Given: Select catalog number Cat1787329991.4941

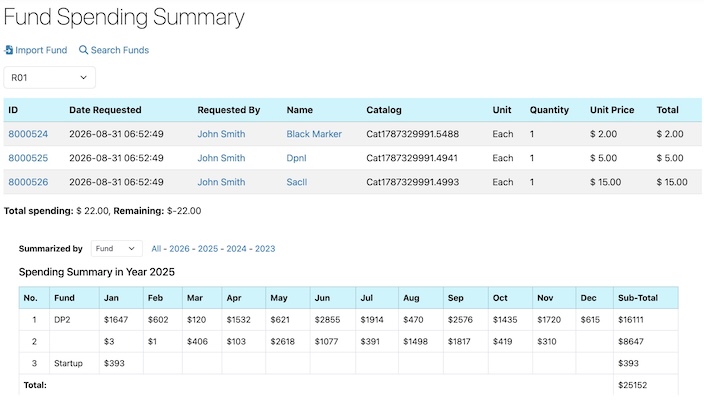Looking at the screenshot, I should [412, 158].
